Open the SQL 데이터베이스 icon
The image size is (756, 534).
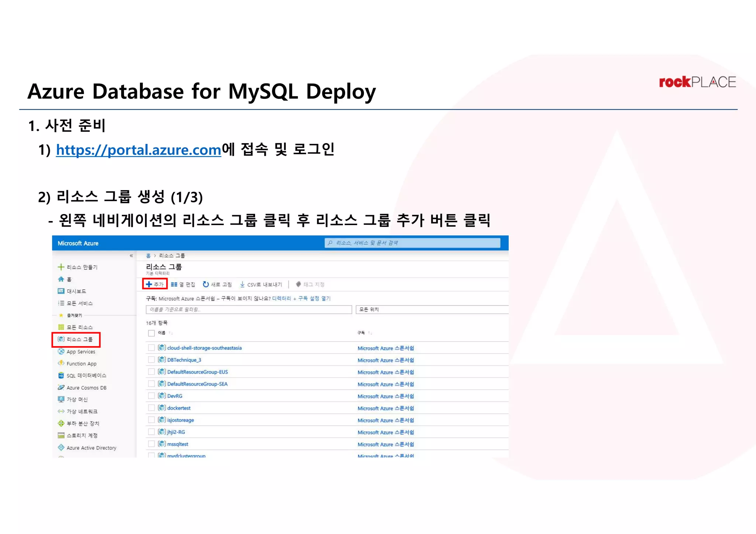click(61, 375)
